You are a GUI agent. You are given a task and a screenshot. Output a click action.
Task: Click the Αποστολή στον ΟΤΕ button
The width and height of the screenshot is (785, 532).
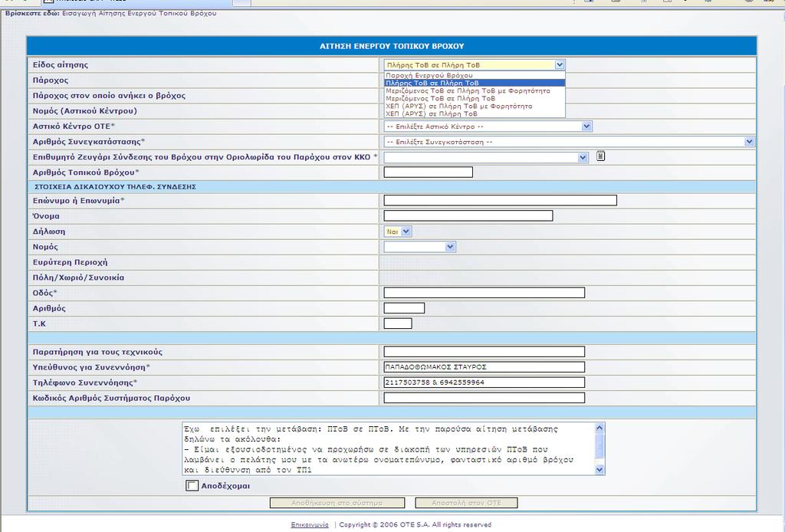466,503
